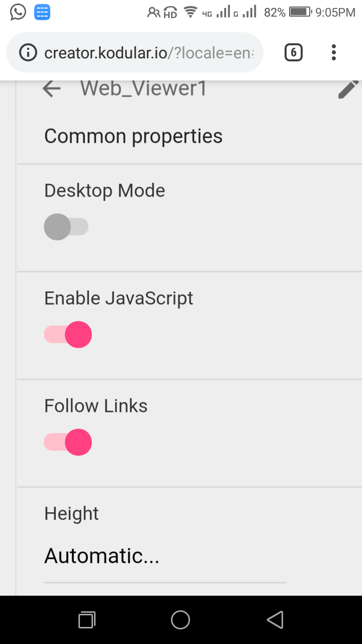Tap the battery indicator in status bar
362x644 pixels.
click(300, 12)
